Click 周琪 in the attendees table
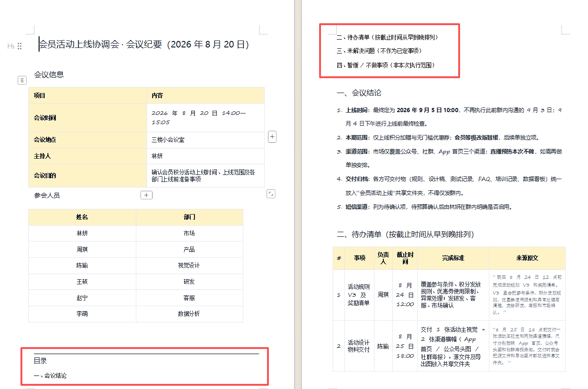The image size is (588, 389). click(82, 249)
